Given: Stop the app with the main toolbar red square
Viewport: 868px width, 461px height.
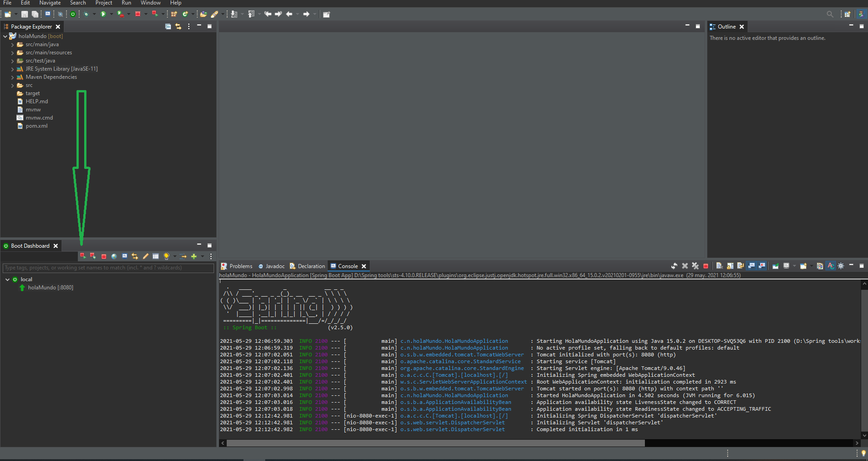Looking at the screenshot, I should tap(138, 14).
